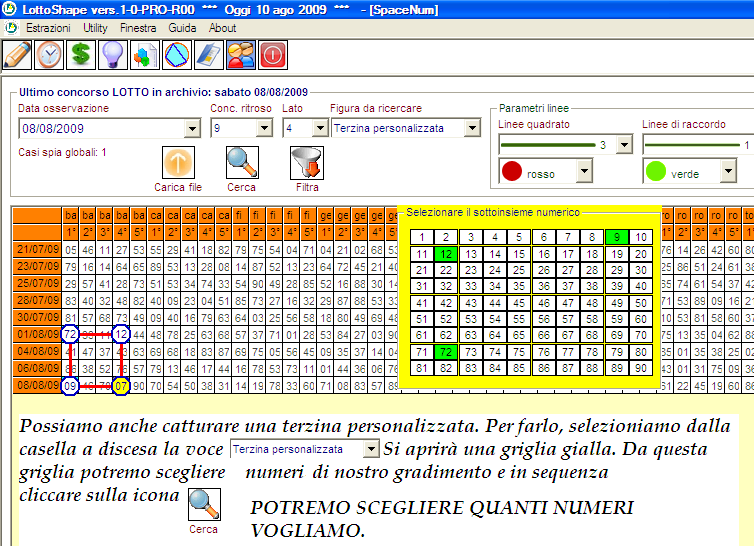Click yellow circled 07 in the 08/08/09 row

coord(121,386)
